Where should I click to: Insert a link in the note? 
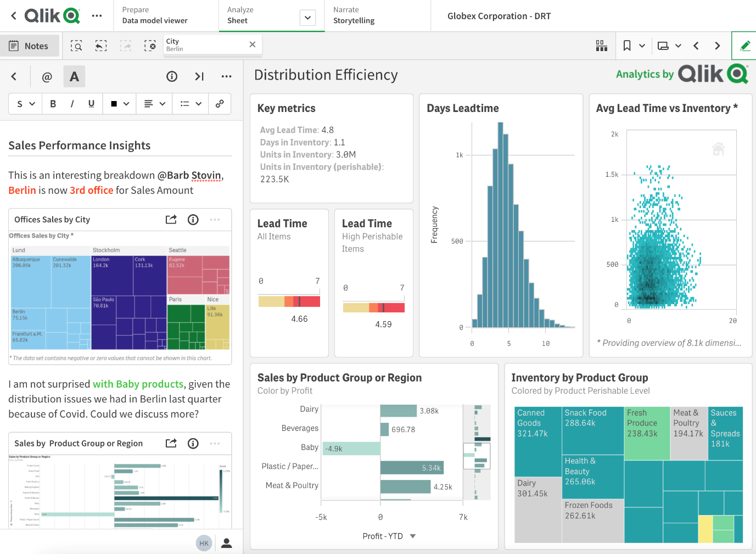coord(220,103)
